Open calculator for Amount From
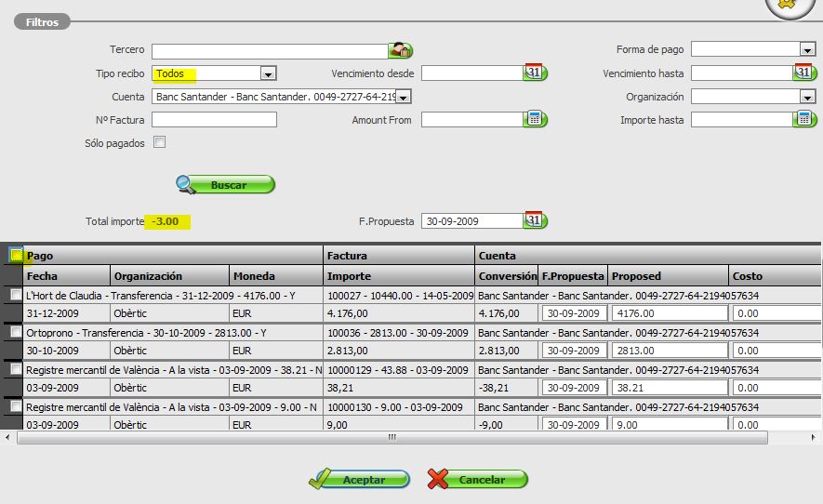This screenshot has width=823, height=504. [x=536, y=119]
